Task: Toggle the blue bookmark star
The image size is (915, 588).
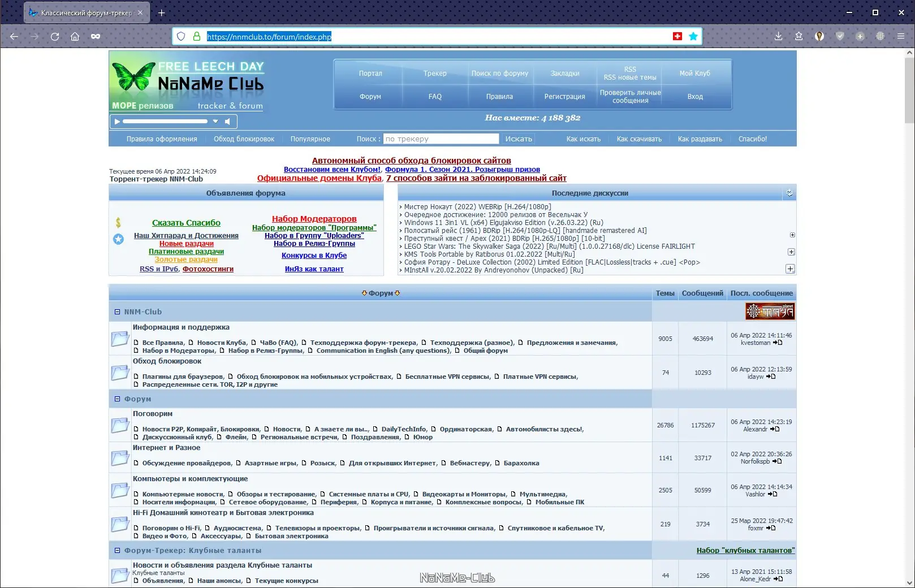Action: [x=693, y=36]
